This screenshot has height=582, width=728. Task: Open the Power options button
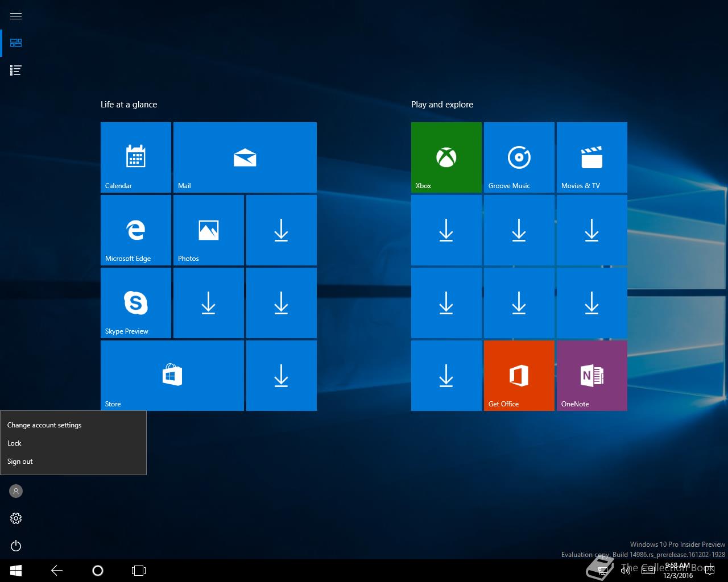point(16,546)
